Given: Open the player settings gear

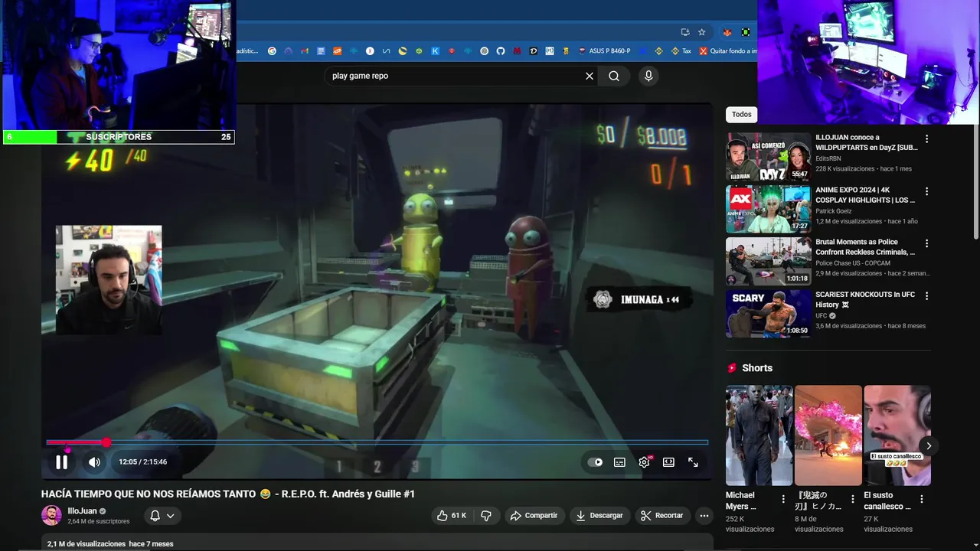Looking at the screenshot, I should [x=644, y=462].
